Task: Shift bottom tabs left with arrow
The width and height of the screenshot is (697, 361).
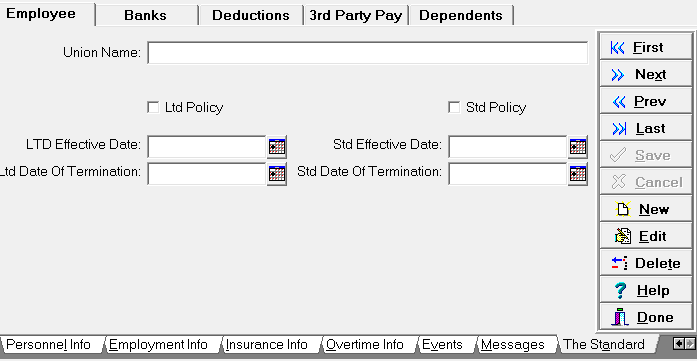Action: (678, 343)
